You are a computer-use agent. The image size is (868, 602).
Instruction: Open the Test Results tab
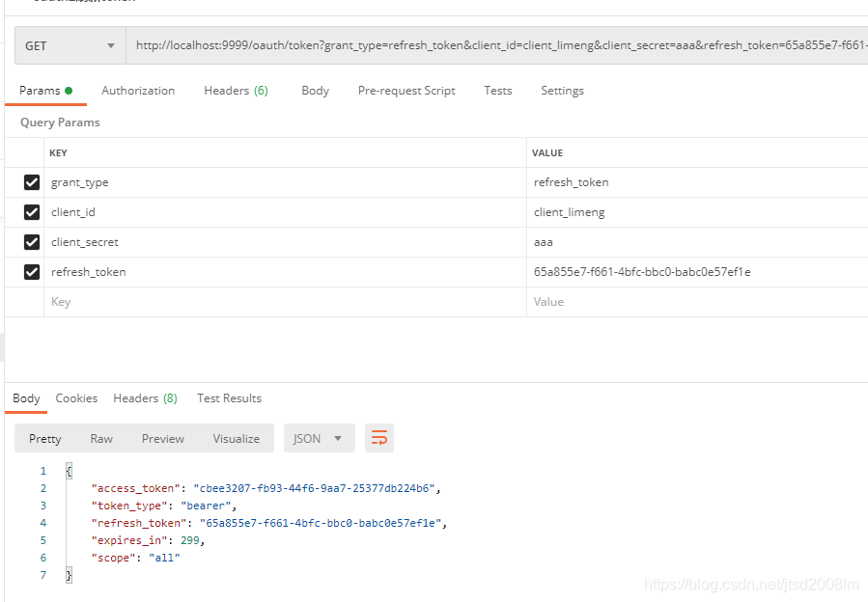click(x=229, y=398)
